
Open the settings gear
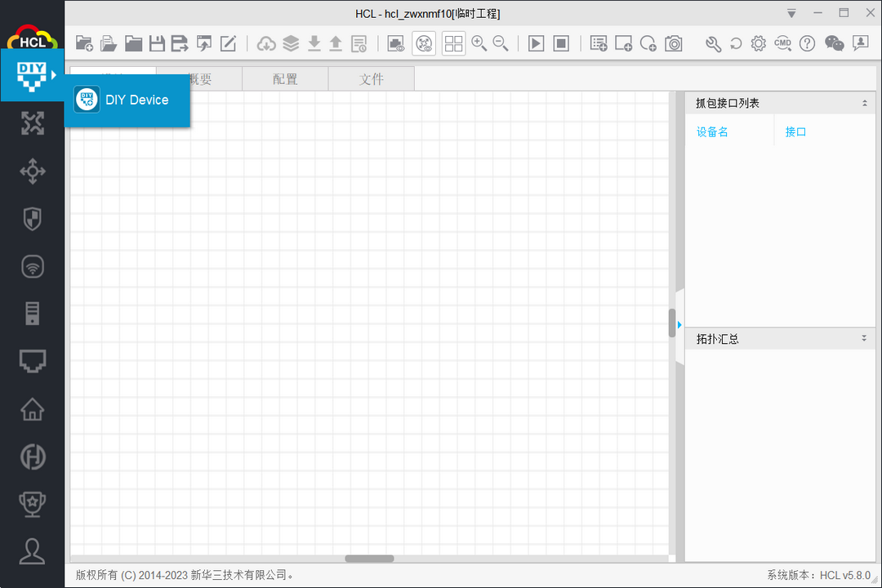click(758, 43)
